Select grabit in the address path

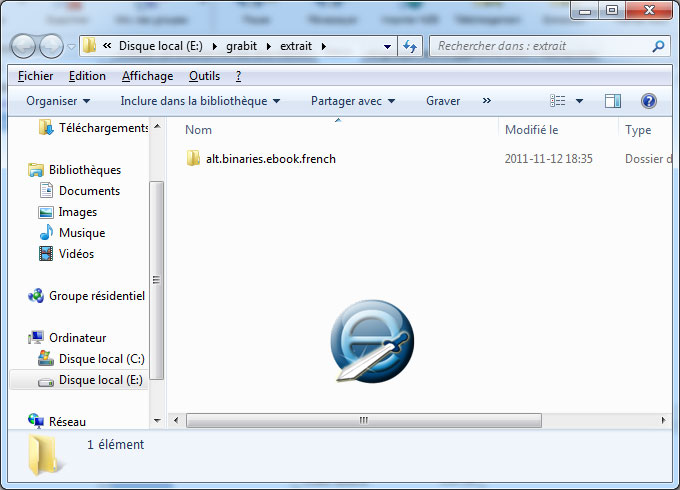[x=241, y=46]
